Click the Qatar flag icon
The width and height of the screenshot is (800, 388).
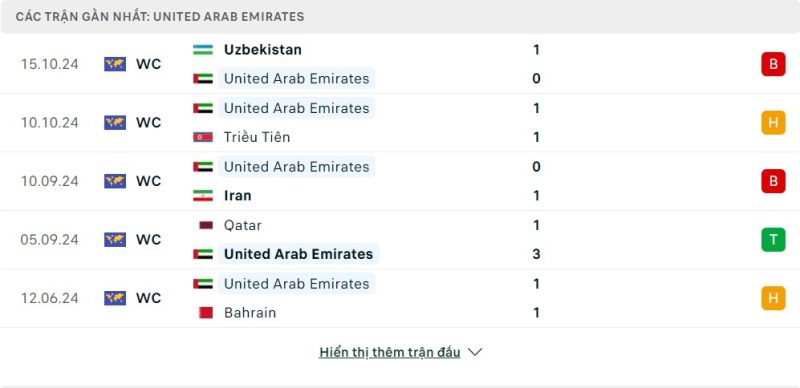205,225
